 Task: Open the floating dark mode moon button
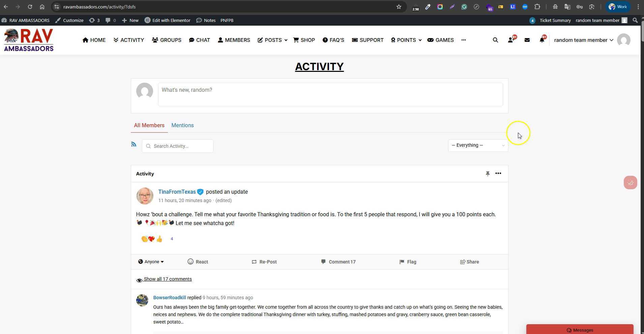pyautogui.click(x=630, y=183)
